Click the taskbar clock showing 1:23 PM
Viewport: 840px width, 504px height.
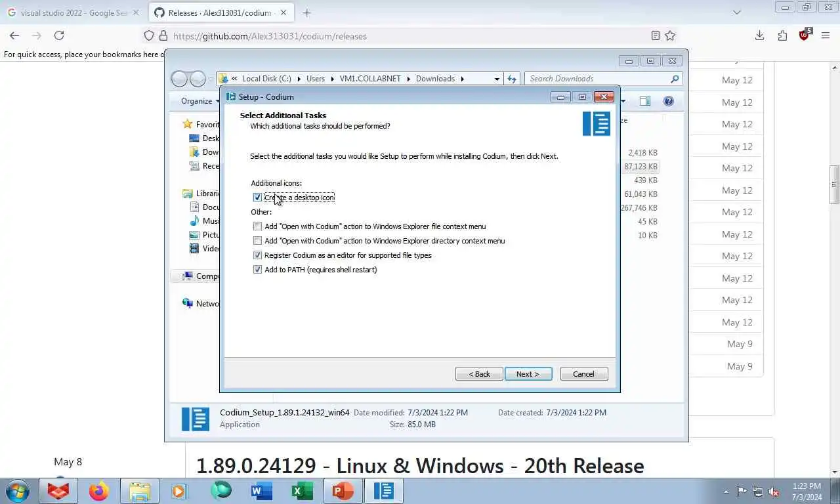(x=807, y=492)
